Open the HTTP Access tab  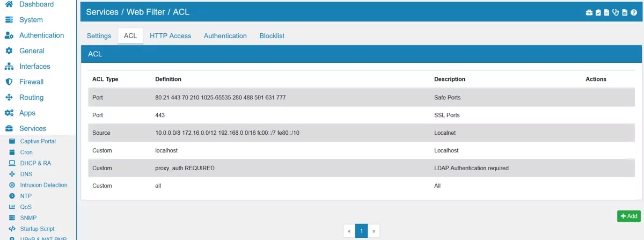coord(170,36)
